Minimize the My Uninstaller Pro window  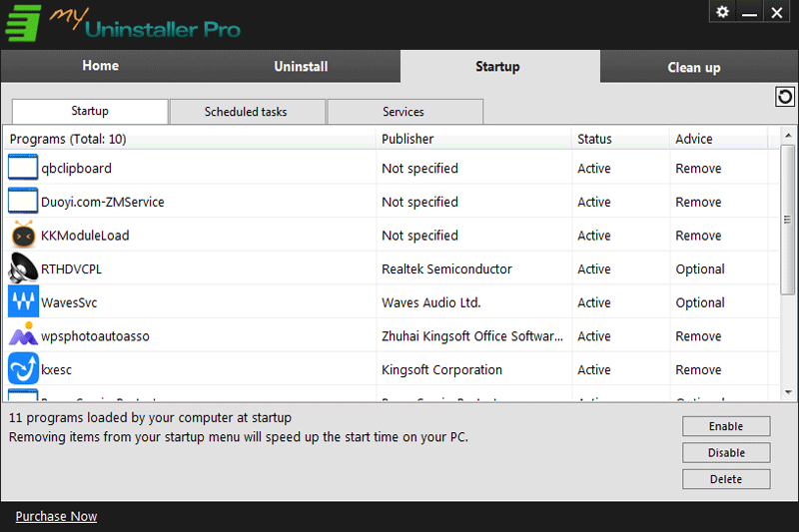point(749,12)
